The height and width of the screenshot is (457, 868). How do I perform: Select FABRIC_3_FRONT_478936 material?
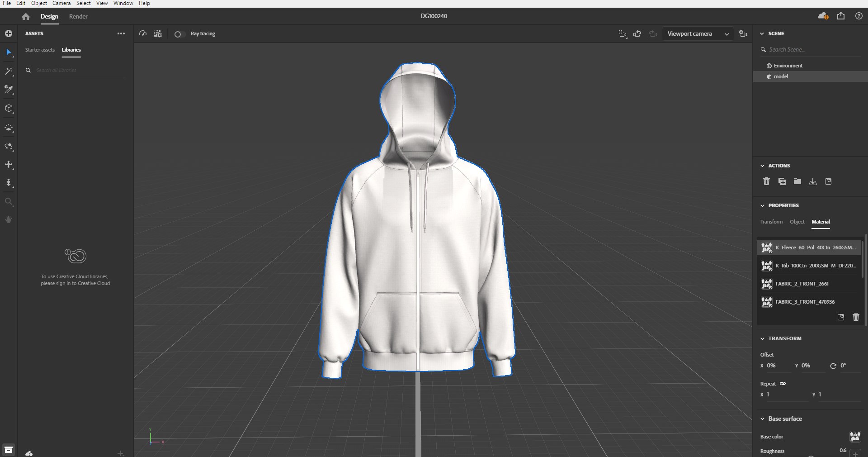[x=809, y=302]
